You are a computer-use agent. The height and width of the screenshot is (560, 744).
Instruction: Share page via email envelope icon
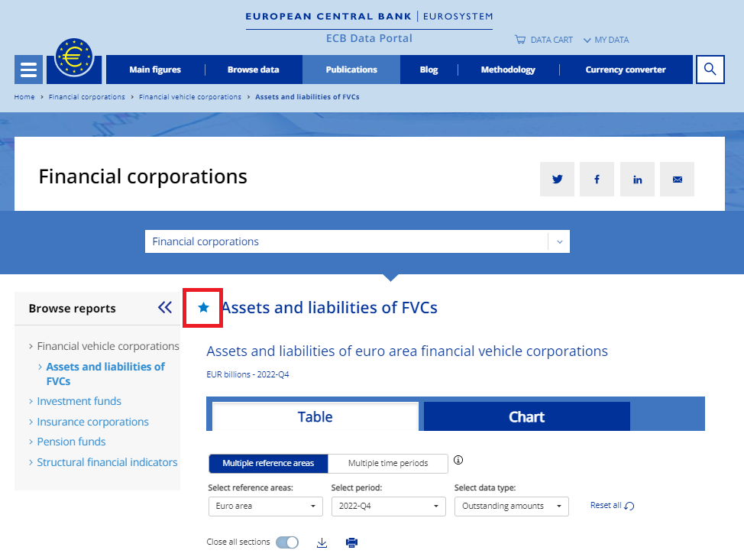677,180
